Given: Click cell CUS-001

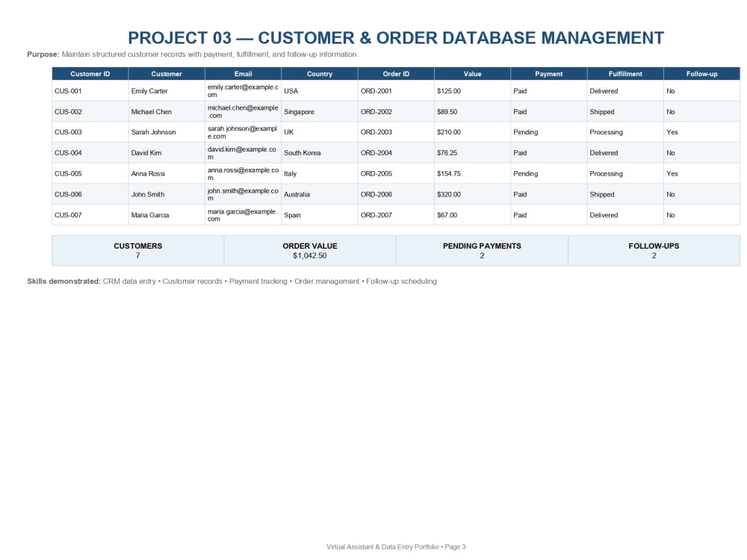Looking at the screenshot, I should pos(90,91).
